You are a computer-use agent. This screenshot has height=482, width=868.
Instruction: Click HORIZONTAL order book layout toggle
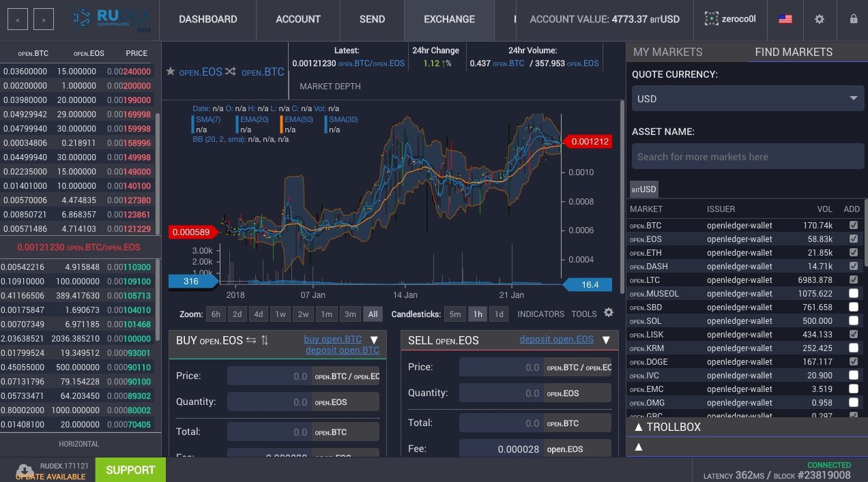[79, 444]
